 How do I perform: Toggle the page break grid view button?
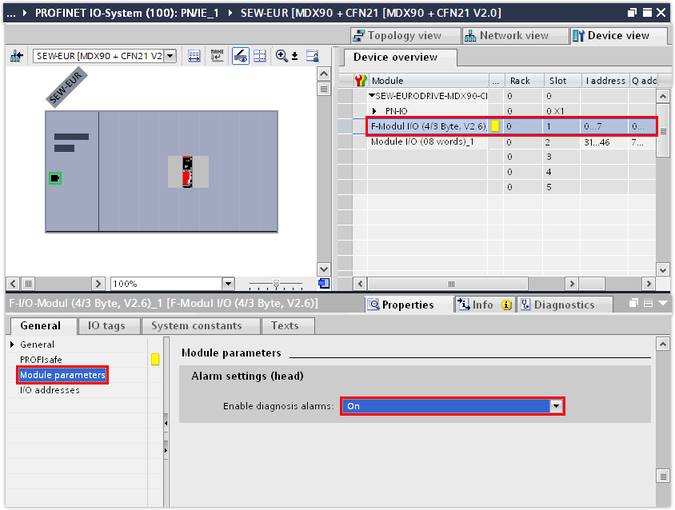260,57
